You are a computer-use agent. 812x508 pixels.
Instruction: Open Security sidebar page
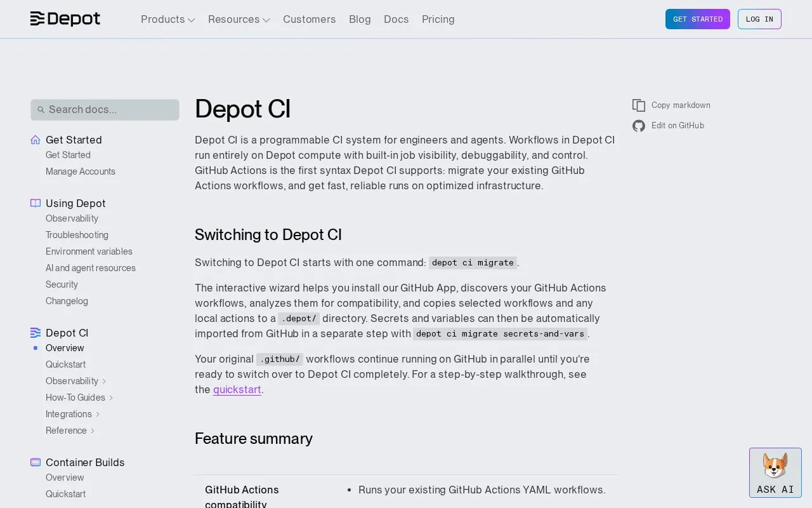62,284
